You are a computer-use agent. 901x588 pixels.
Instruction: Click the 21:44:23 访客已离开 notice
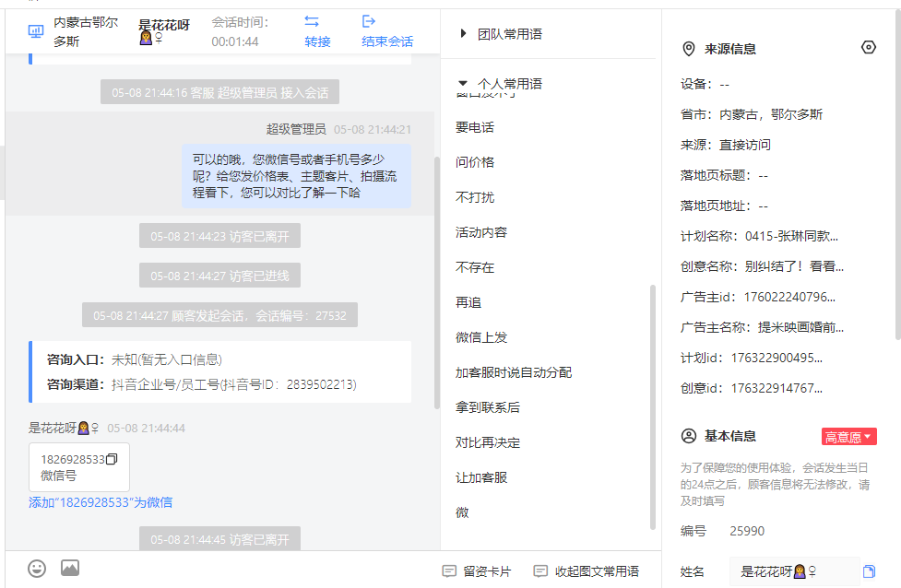click(x=220, y=236)
